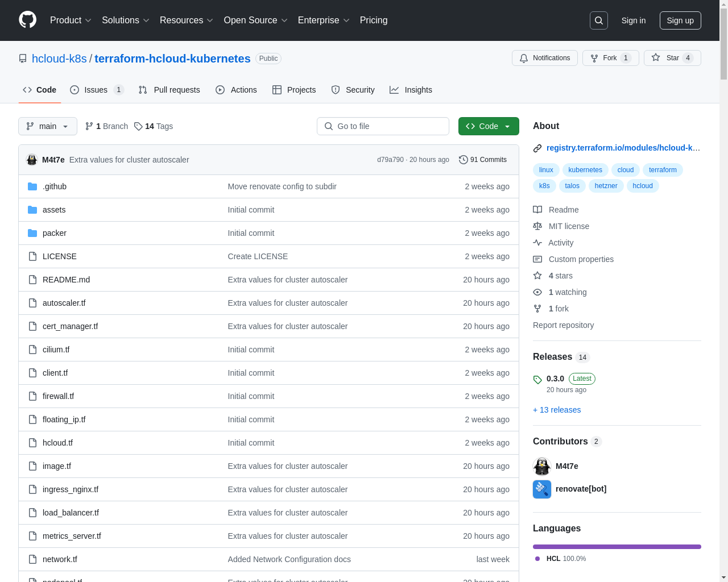Image resolution: width=728 pixels, height=582 pixels.
Task: Expand the Enterprise menu
Action: point(324,20)
